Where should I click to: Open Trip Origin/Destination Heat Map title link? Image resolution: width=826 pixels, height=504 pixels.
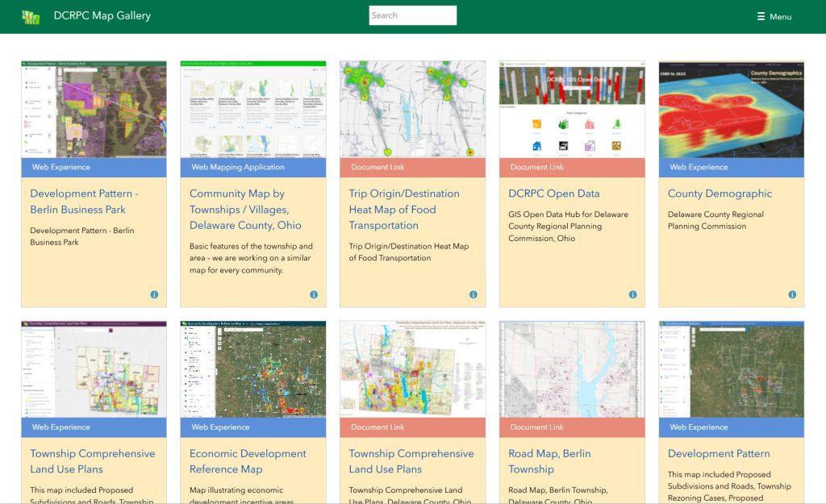[404, 210]
